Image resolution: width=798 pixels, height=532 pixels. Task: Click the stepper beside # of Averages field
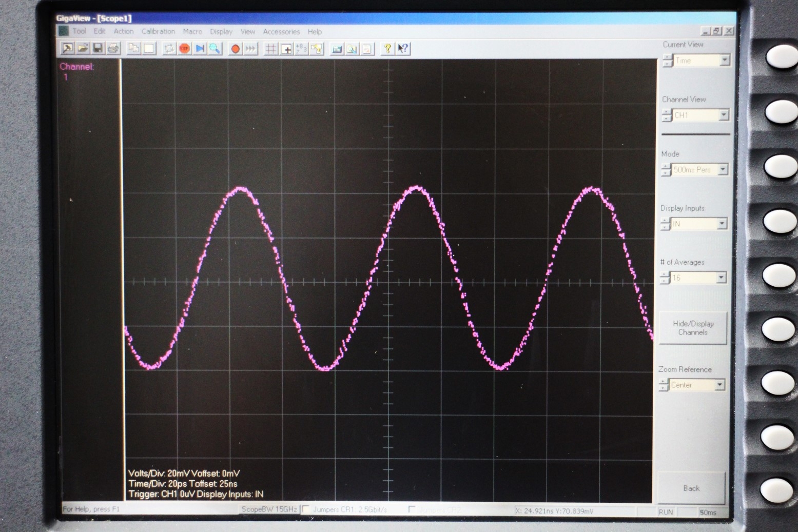(665, 278)
